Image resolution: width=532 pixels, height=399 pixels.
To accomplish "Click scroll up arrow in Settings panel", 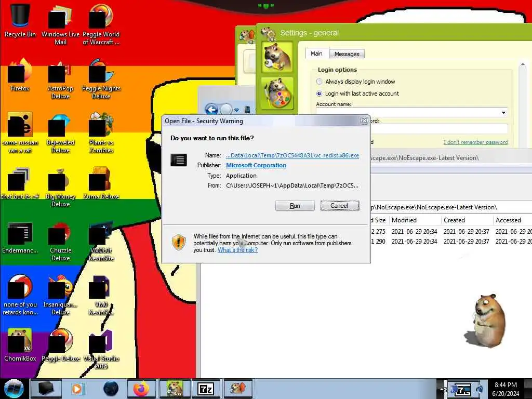I will [x=523, y=64].
